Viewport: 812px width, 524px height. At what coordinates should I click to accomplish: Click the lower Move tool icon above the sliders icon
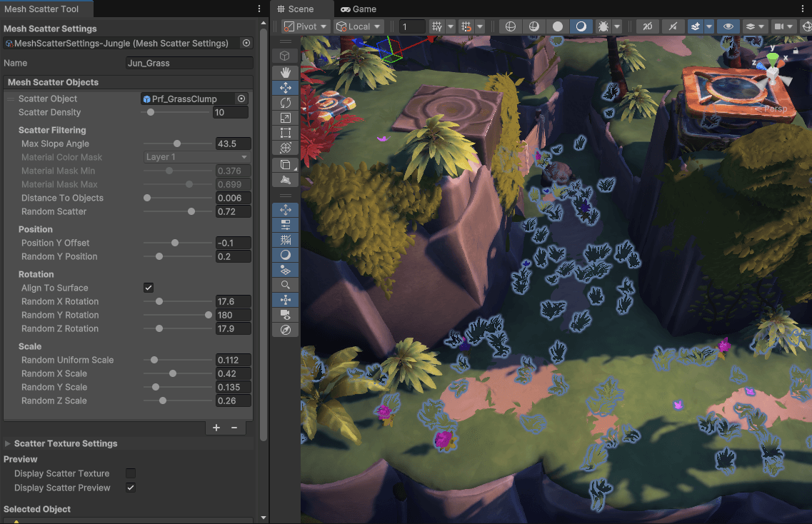286,210
